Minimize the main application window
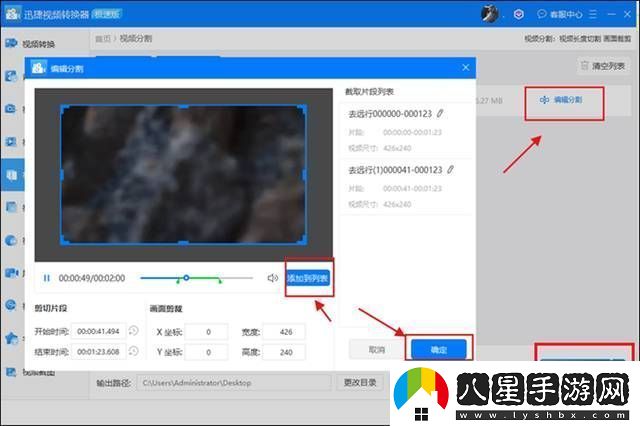 coord(611,14)
